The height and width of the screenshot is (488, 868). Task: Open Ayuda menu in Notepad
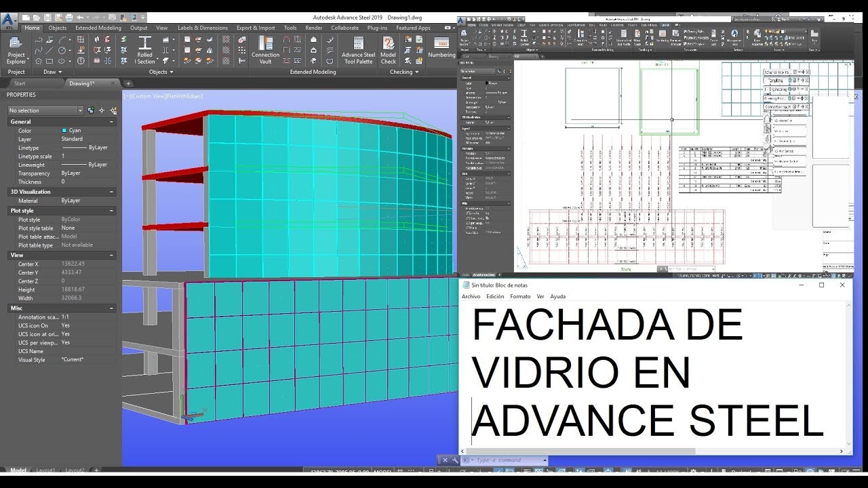tap(558, 296)
